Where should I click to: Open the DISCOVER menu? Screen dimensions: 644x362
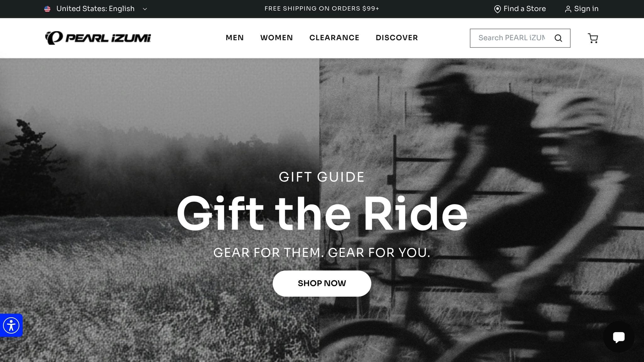tap(397, 38)
